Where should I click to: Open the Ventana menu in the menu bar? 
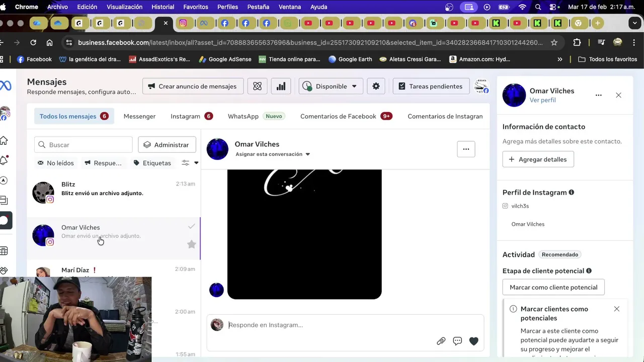[x=289, y=7]
